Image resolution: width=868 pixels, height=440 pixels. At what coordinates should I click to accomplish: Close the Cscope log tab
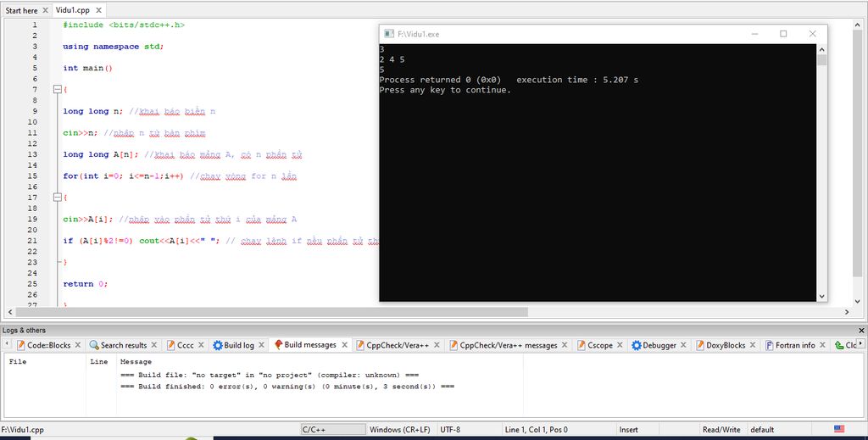(x=620, y=345)
